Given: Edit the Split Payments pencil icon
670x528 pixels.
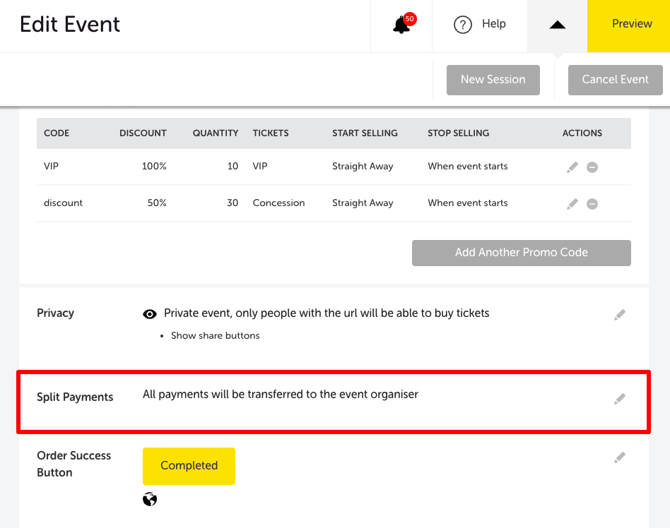Looking at the screenshot, I should tap(620, 399).
